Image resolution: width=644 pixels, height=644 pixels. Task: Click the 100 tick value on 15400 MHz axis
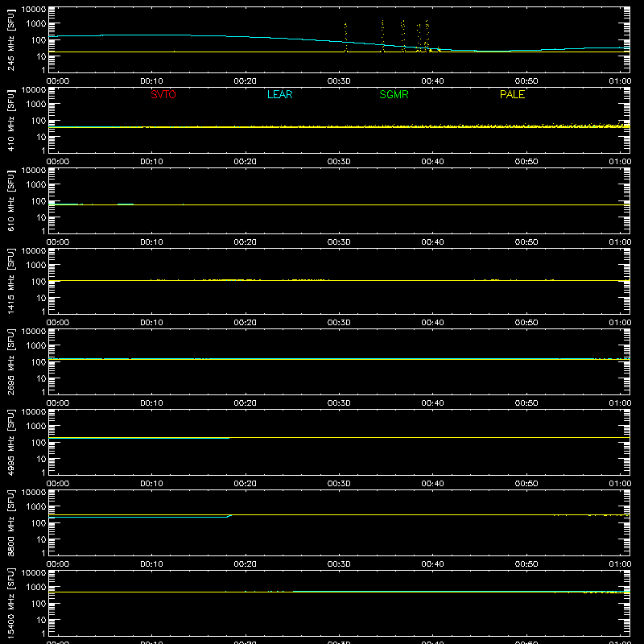point(39,604)
